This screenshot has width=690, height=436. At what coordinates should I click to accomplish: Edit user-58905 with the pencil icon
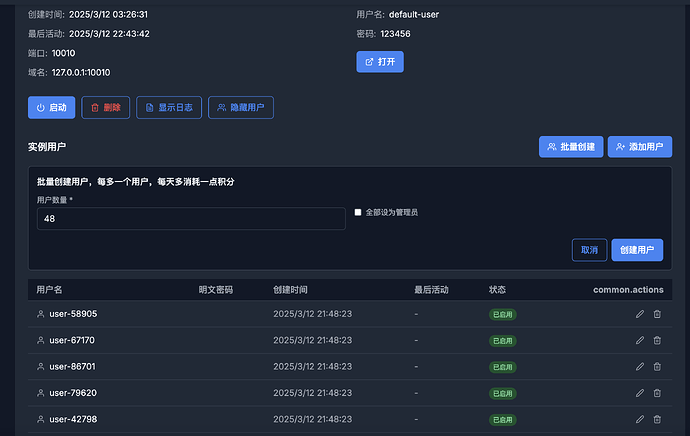tap(640, 314)
